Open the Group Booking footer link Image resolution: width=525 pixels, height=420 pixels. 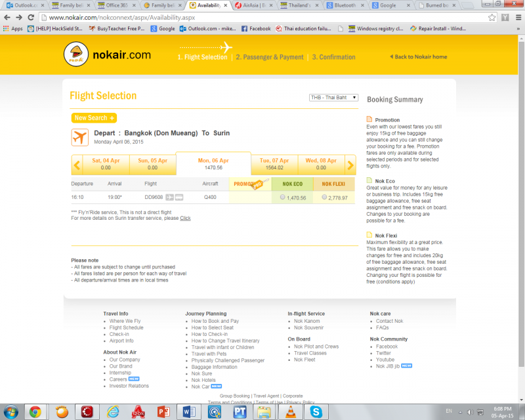[235, 396]
